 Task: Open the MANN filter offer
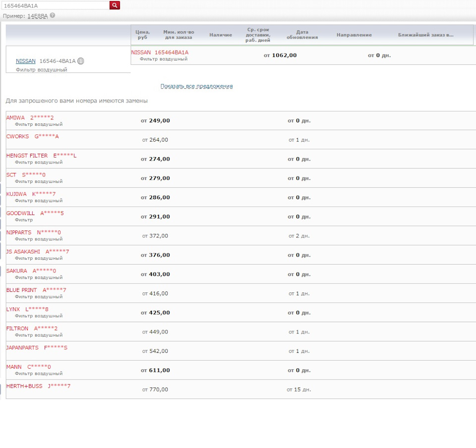pyautogui.click(x=241, y=370)
